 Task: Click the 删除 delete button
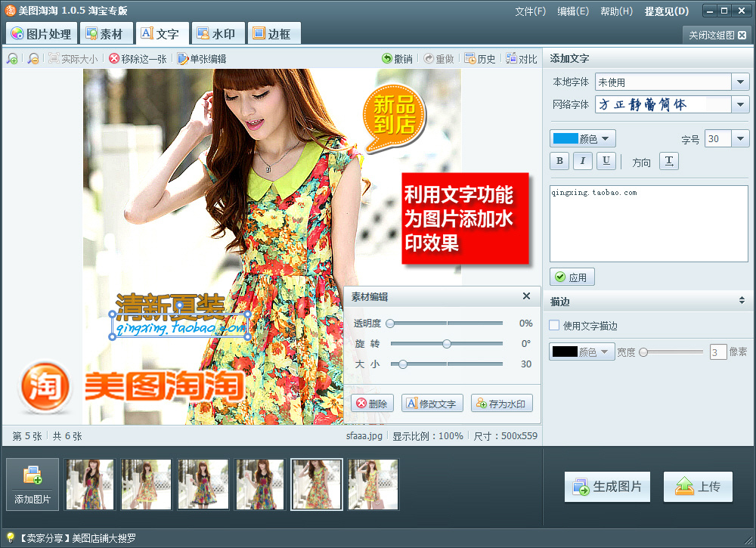click(x=372, y=404)
